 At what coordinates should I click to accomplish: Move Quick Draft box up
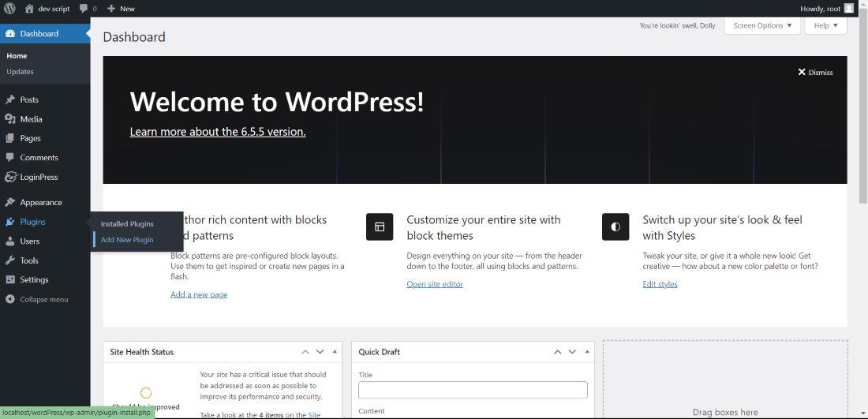pos(557,352)
